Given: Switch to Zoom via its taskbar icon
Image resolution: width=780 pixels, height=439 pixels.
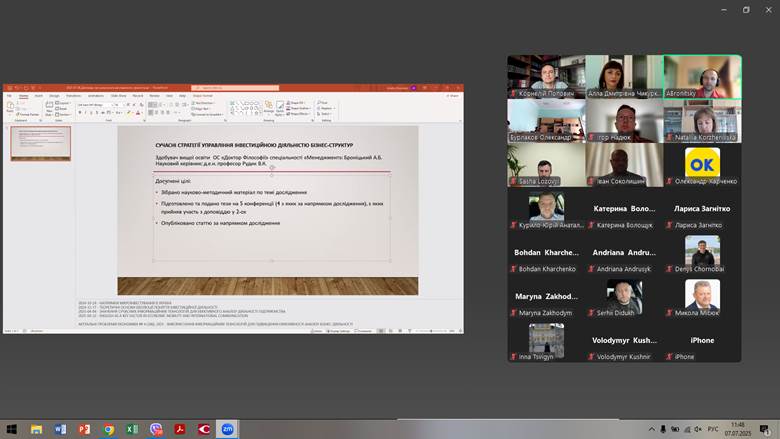Looking at the screenshot, I should coord(228,429).
